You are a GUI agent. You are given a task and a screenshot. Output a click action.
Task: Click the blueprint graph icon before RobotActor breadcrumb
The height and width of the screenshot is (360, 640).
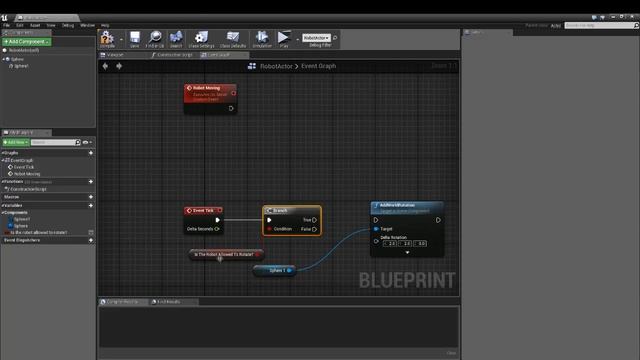tap(252, 66)
